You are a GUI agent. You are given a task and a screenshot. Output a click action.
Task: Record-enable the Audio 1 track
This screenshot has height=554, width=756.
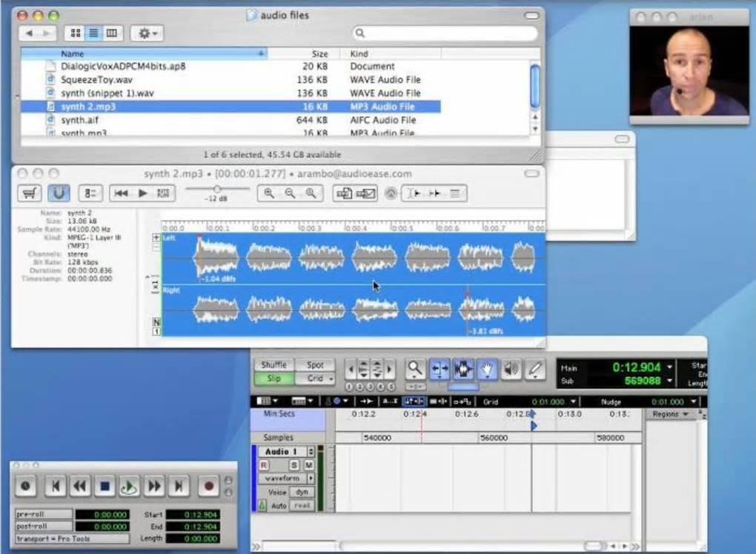coord(263,464)
